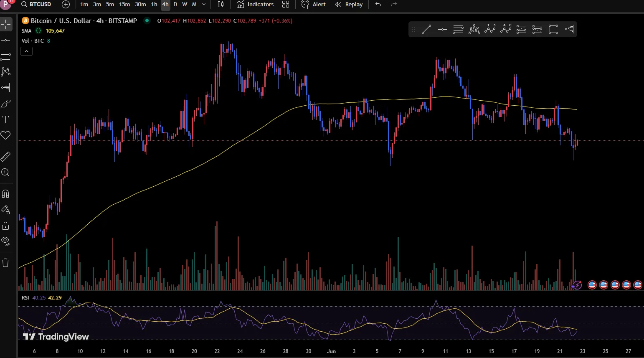Open the Indicators dialog
Image resolution: width=644 pixels, height=358 pixels.
tap(255, 5)
